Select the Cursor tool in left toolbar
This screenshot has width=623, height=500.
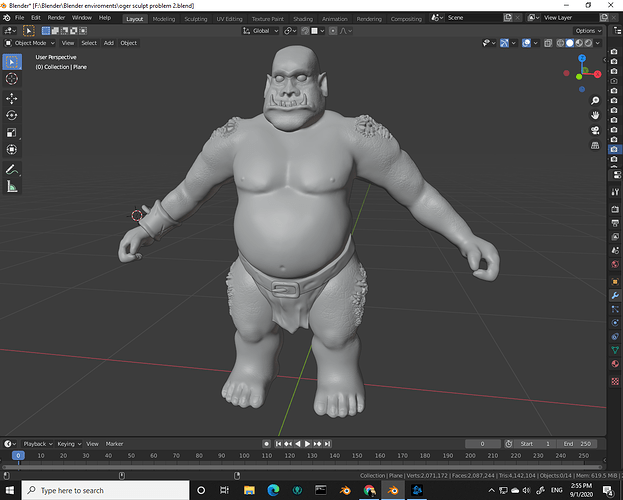(12, 78)
